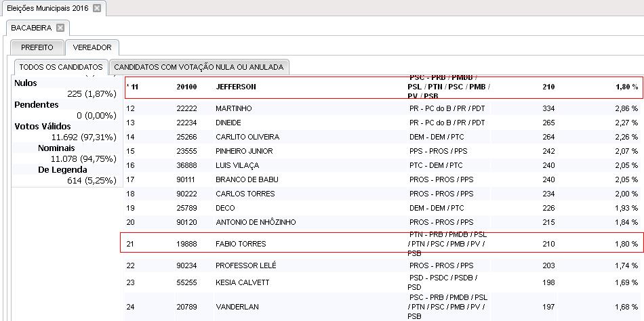
Task: Click the LUIS VILAÇA entry
Action: tap(237, 165)
